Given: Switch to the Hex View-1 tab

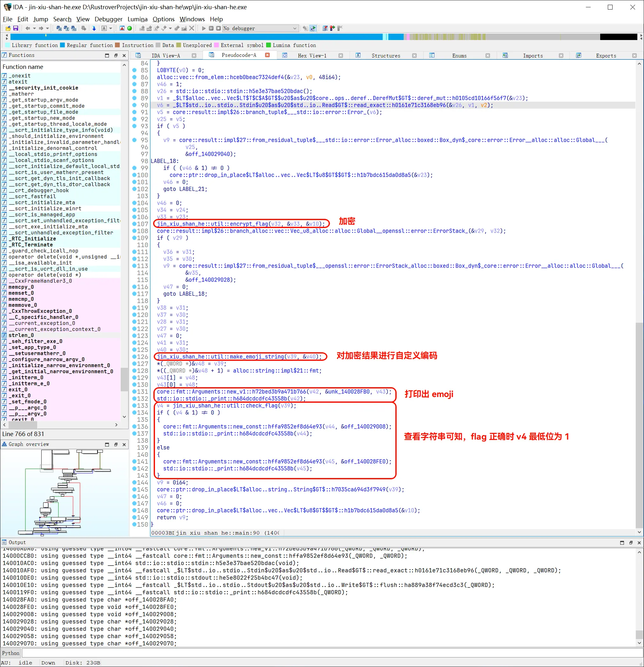Looking at the screenshot, I should click(312, 56).
